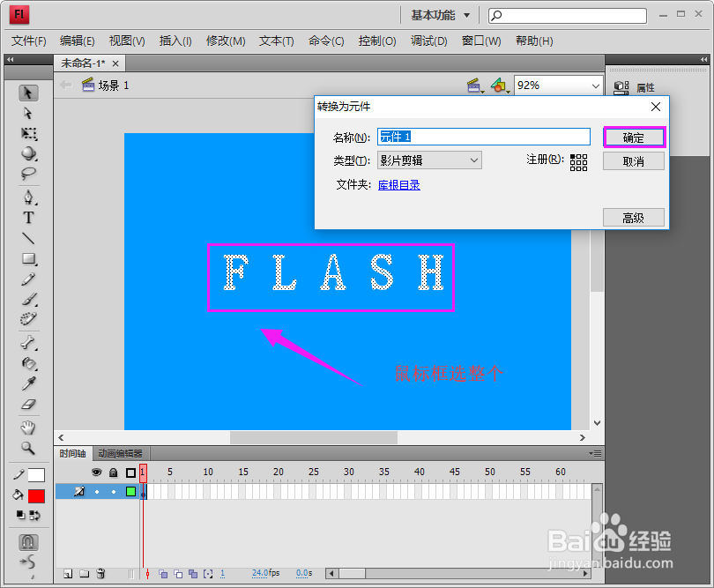
Task: Toggle Snap to Objects magnet
Action: coord(29,542)
